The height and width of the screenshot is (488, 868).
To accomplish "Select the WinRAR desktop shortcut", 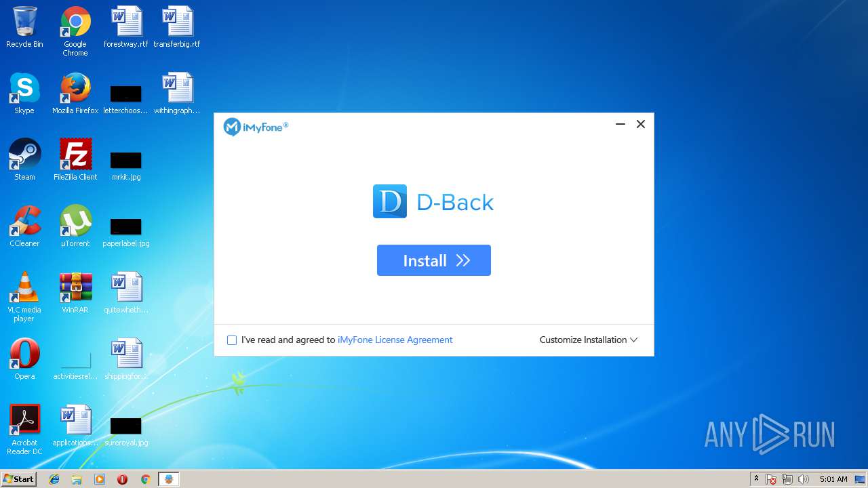I will [75, 293].
